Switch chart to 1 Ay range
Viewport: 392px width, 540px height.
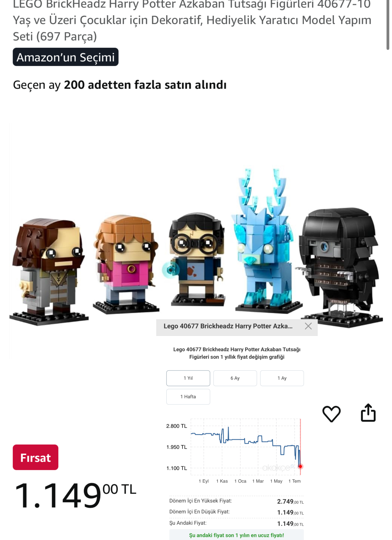click(282, 378)
